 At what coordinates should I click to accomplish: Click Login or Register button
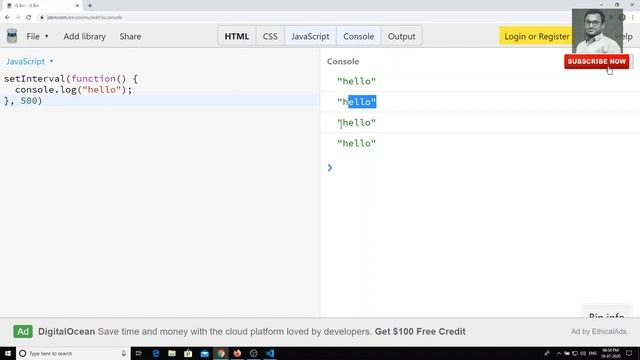pos(536,36)
